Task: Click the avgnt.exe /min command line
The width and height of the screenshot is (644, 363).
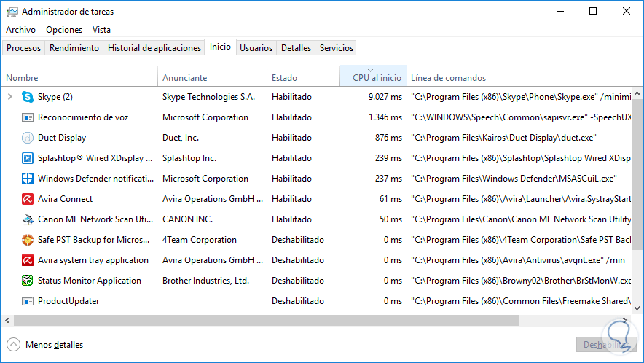Action: [518, 260]
